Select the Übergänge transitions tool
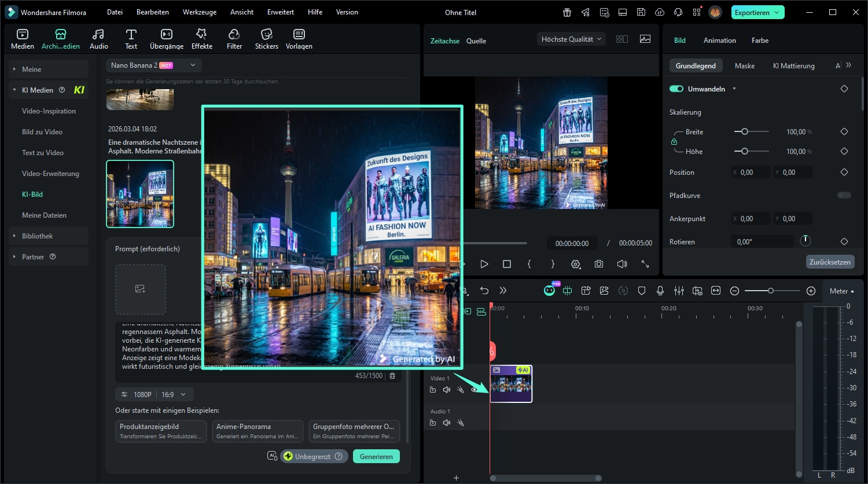868x484 pixels. [x=166, y=39]
